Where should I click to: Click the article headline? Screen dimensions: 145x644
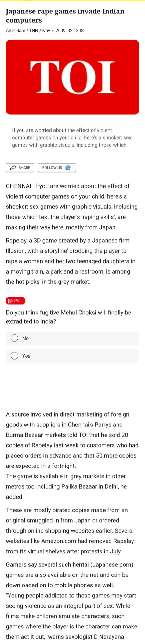point(65,16)
